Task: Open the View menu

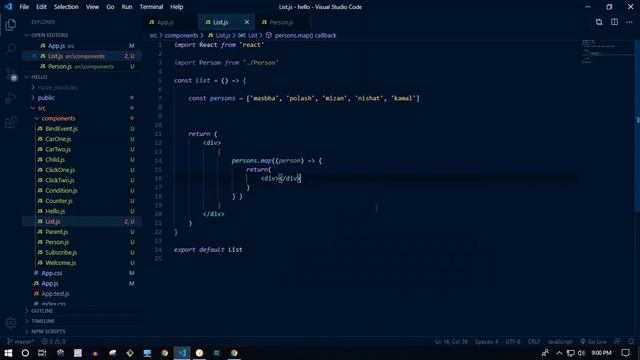Action: click(92, 7)
